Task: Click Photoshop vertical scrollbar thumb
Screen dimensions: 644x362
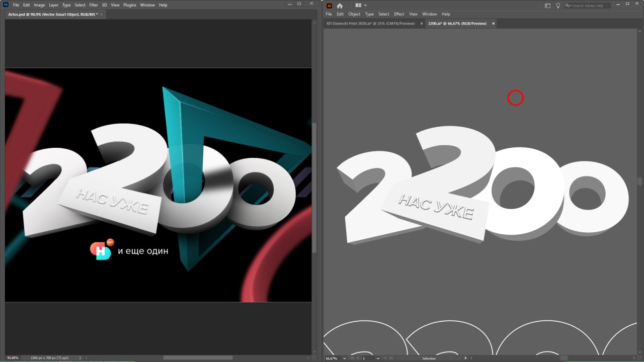Action: coord(314,189)
